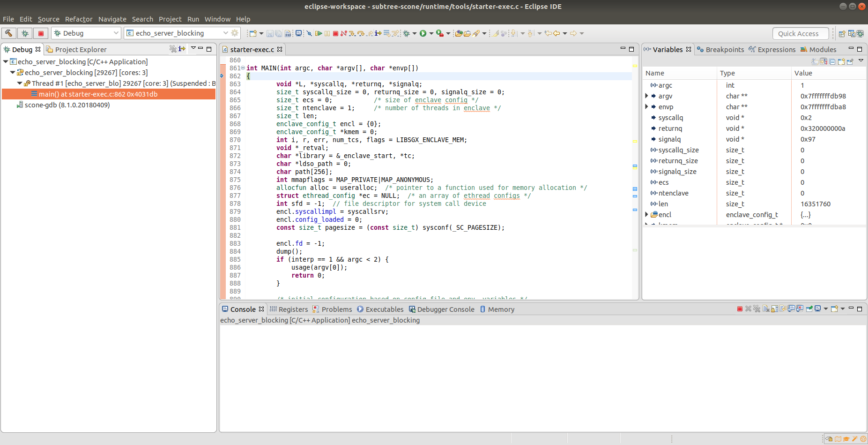Screen dimensions: 868x445
Task: Pin the console view
Action: pos(809,309)
